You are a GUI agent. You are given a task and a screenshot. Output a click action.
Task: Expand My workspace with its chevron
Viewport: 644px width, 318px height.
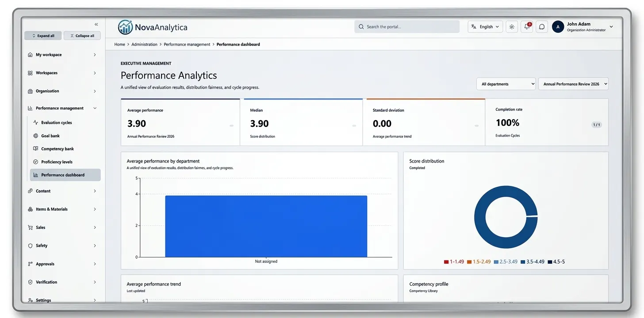coord(95,55)
